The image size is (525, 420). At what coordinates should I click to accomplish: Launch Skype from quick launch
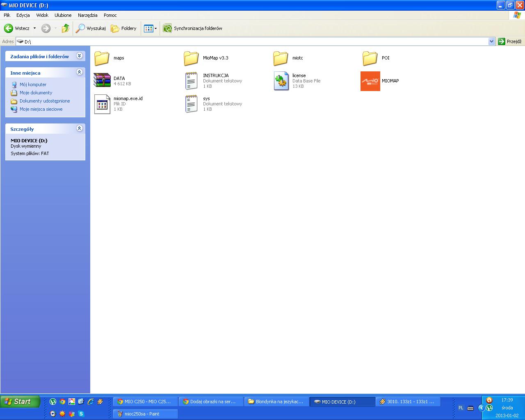point(81,414)
